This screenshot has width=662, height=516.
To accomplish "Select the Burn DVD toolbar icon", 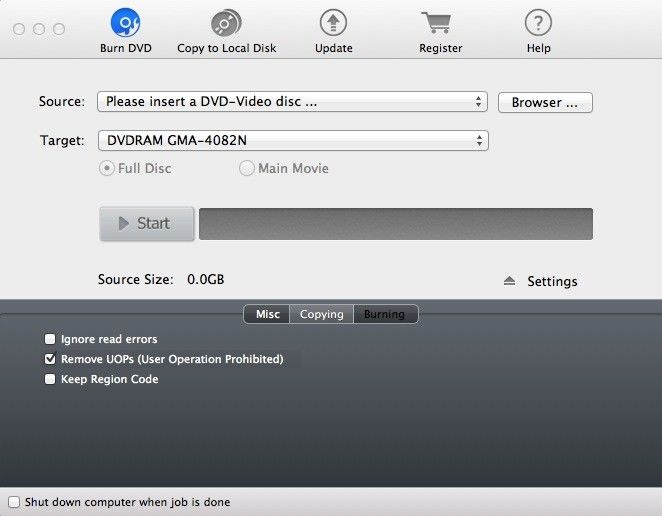I will (x=125, y=22).
